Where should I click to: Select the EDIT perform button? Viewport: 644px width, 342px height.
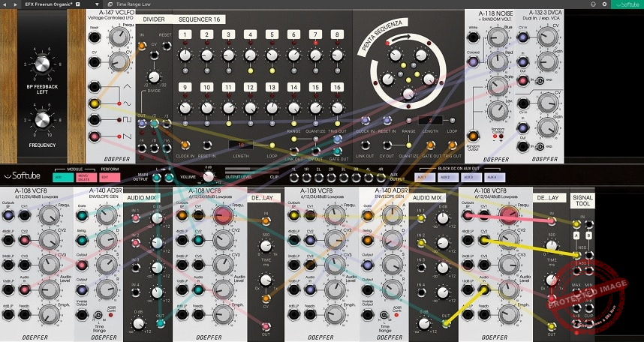(x=110, y=177)
